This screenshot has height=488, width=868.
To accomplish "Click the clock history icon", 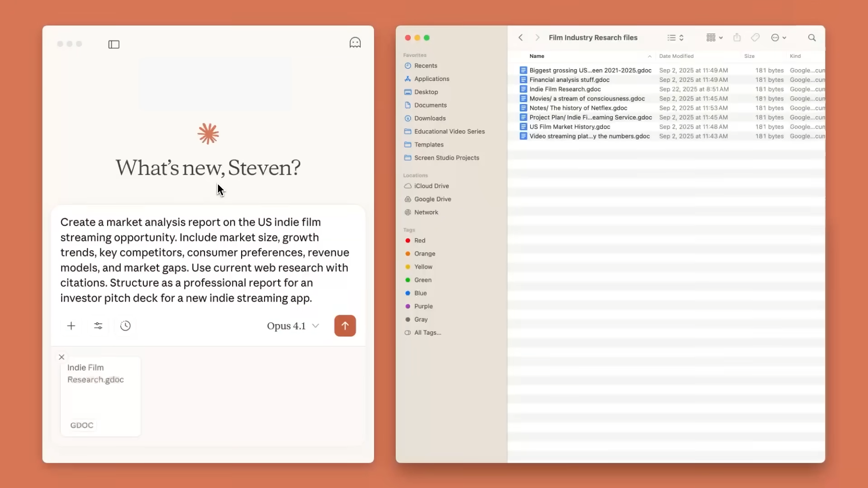I will tap(125, 326).
